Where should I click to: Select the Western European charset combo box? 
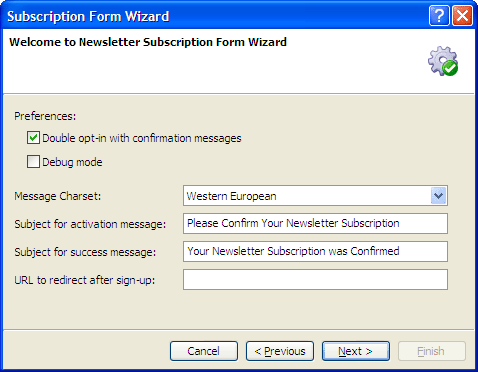[x=315, y=196]
